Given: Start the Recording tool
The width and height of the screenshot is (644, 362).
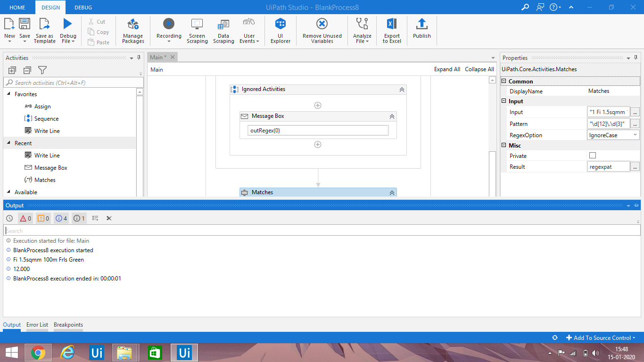Looking at the screenshot, I should 169,31.
